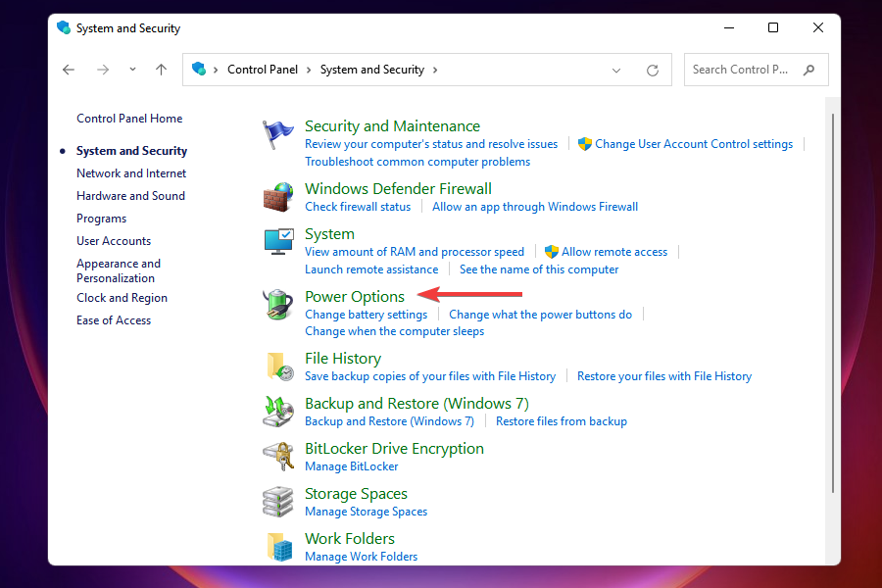The width and height of the screenshot is (882, 588).
Task: Click the Windows Defender Firewall brick wall icon
Action: pyautogui.click(x=278, y=197)
